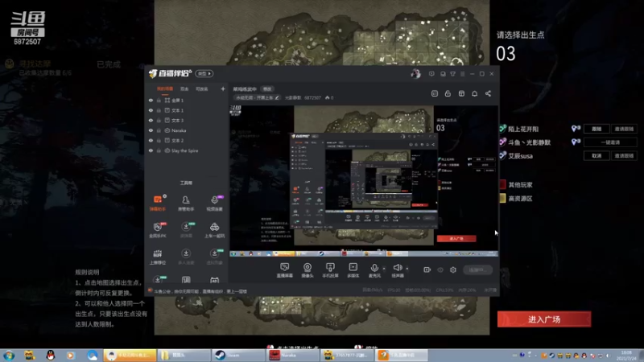Open the 全民乐PK tool icon

[x=158, y=230]
